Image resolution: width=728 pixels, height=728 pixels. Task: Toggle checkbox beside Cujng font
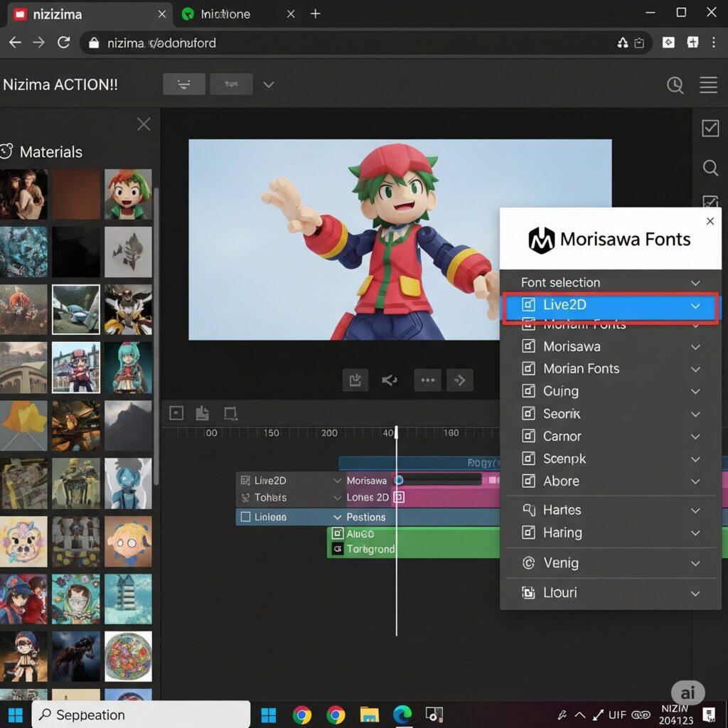pos(528,391)
